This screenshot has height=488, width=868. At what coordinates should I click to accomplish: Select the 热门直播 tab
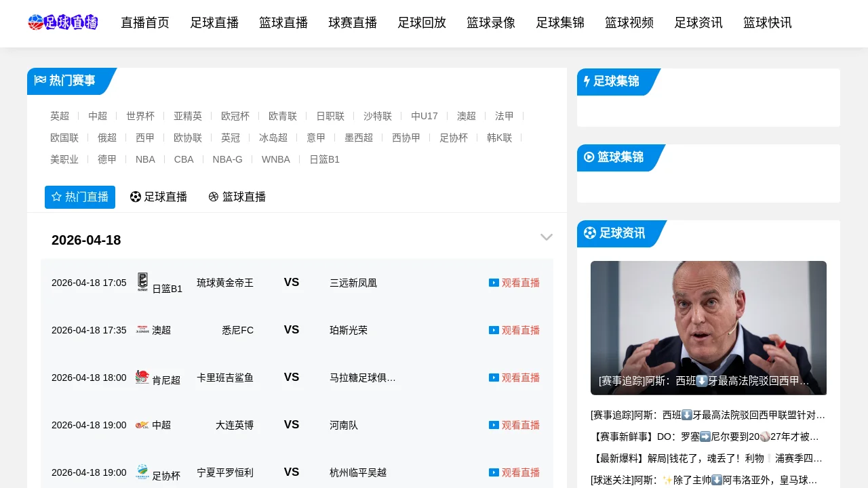80,197
